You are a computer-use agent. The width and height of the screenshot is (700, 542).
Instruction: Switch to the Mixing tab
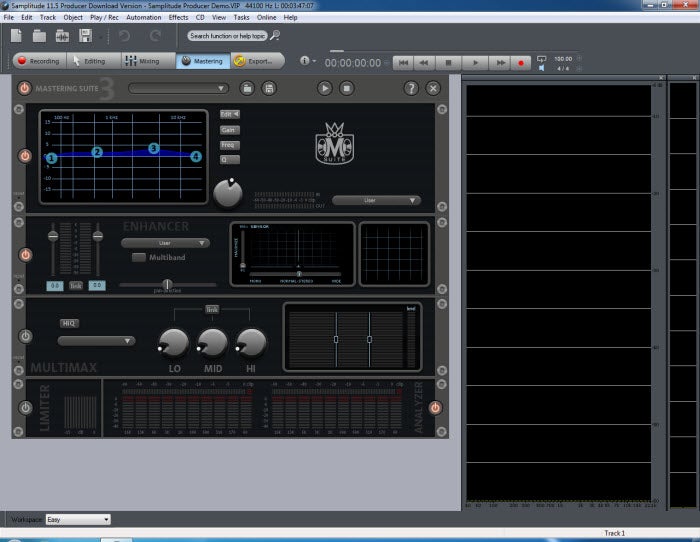[148, 61]
